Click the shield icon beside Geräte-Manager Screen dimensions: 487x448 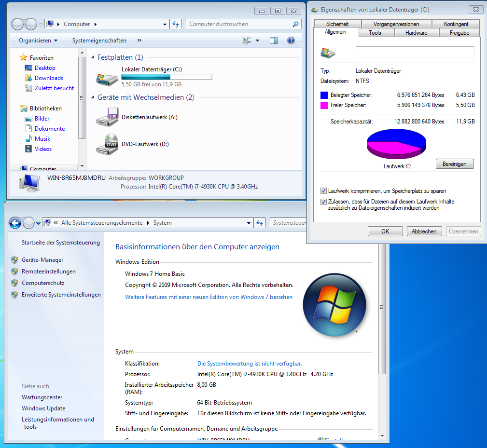(x=14, y=259)
